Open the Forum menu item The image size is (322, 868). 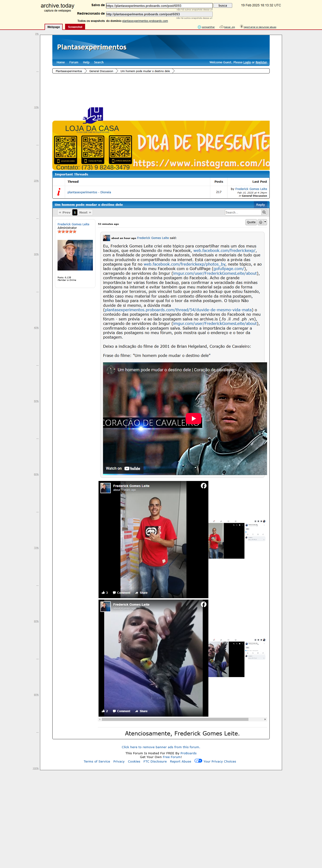(74, 62)
